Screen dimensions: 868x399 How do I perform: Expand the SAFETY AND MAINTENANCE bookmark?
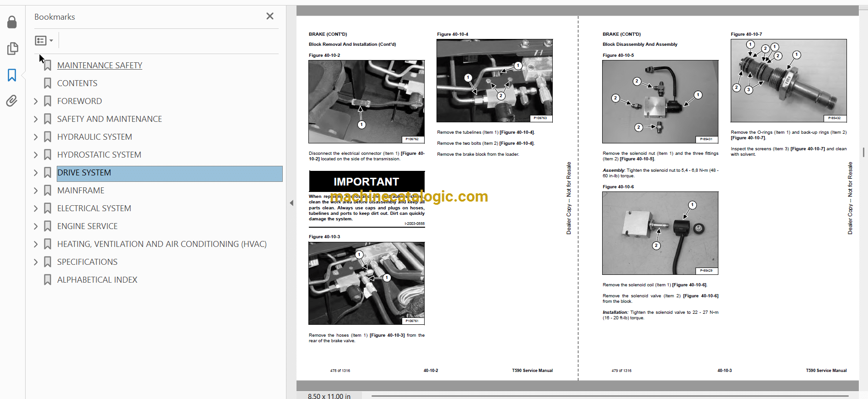[x=36, y=119]
